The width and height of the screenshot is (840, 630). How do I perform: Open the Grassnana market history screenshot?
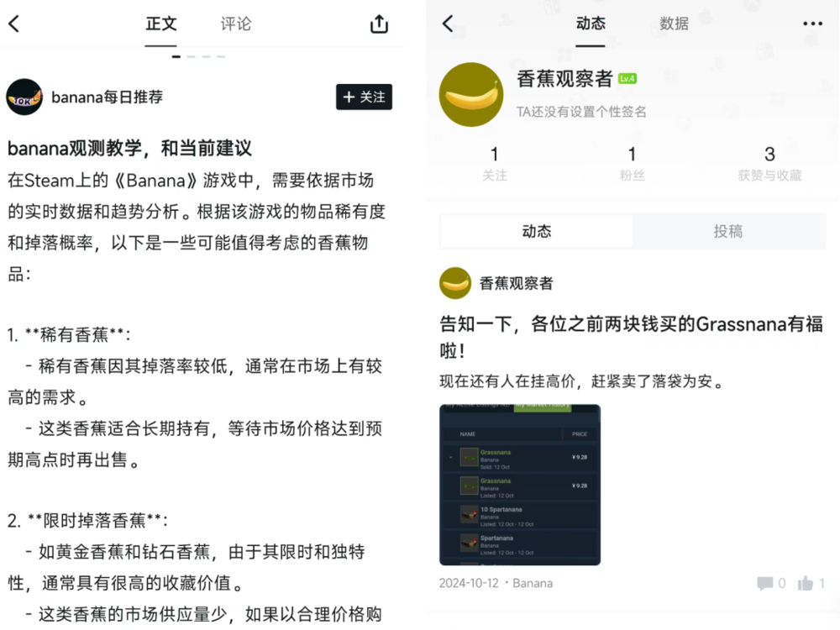(x=520, y=485)
